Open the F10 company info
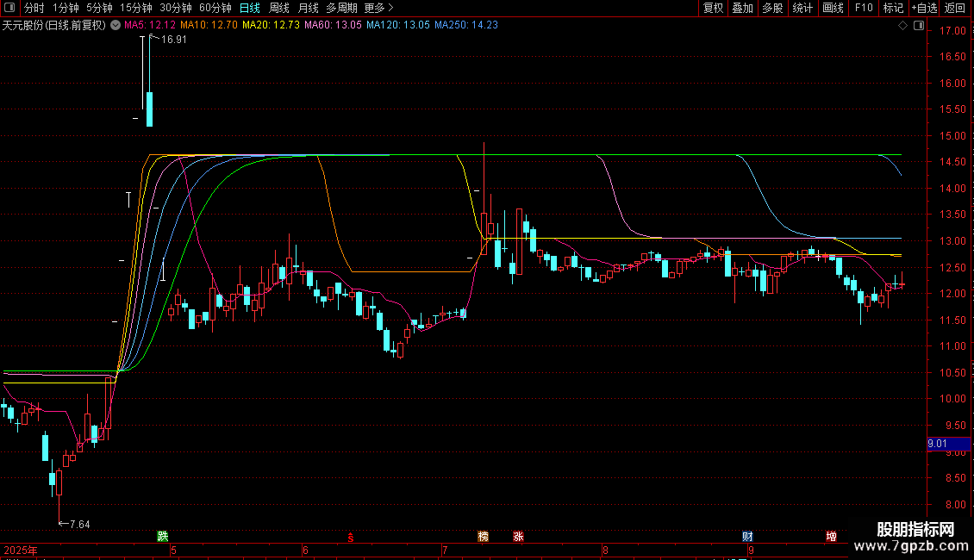Viewport: 974px width, 560px height. click(864, 8)
